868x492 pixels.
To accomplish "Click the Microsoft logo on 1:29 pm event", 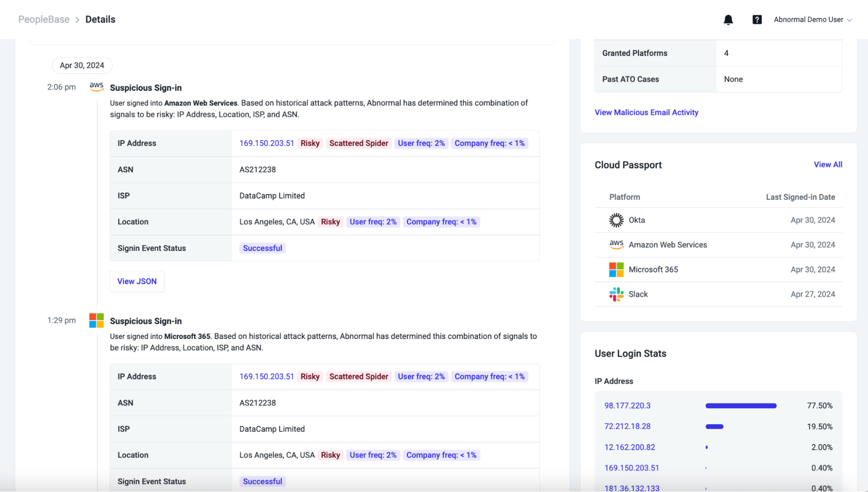I will click(96, 321).
